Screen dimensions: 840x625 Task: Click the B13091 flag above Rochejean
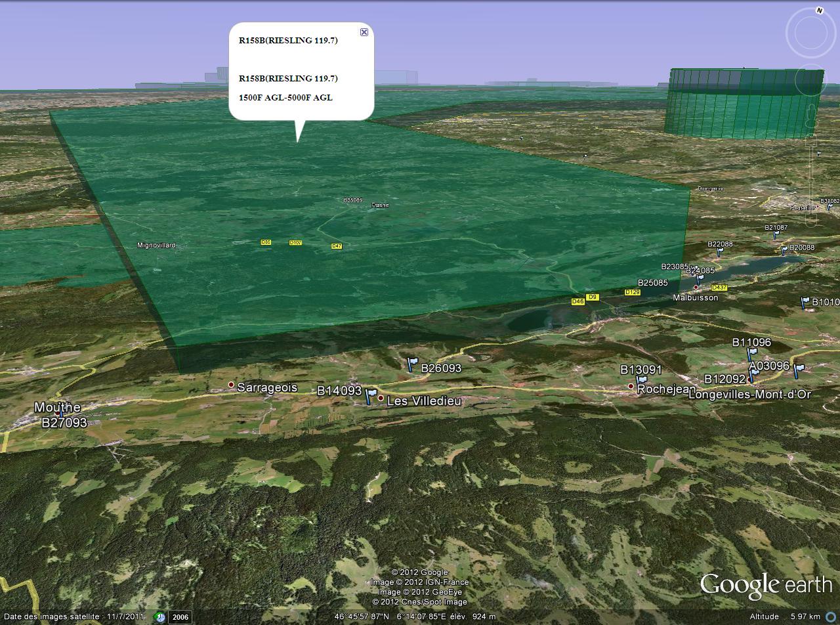pos(641,380)
